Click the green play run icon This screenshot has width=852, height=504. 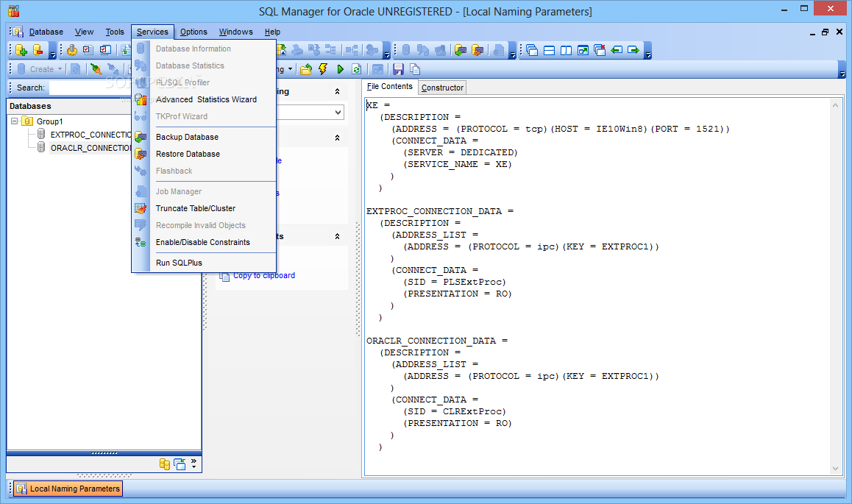[340, 69]
